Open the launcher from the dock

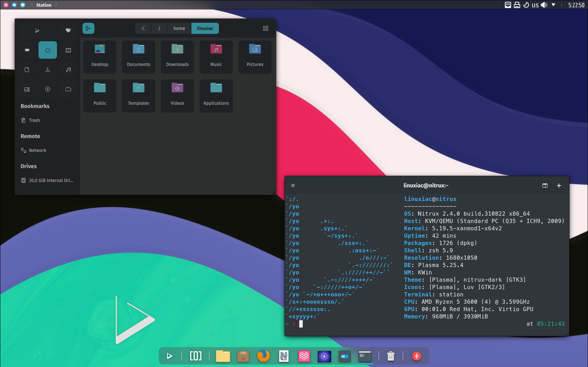pyautogui.click(x=170, y=356)
